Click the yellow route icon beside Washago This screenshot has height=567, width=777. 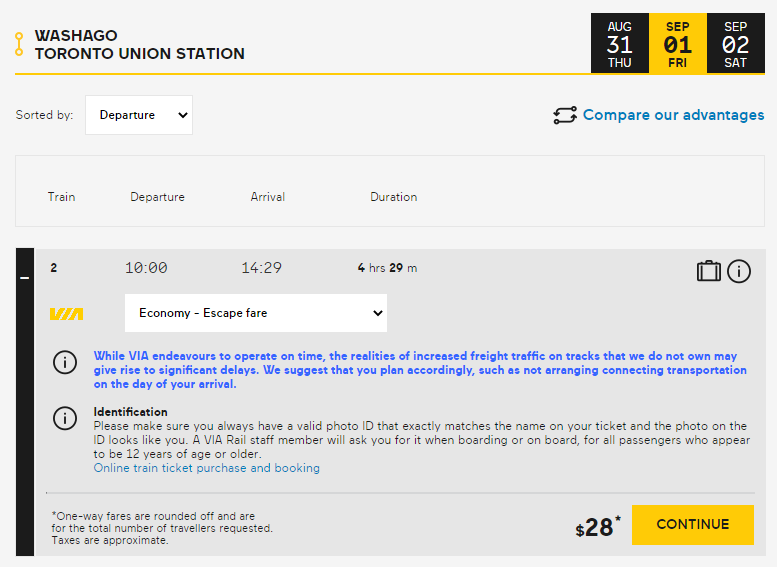[18, 44]
